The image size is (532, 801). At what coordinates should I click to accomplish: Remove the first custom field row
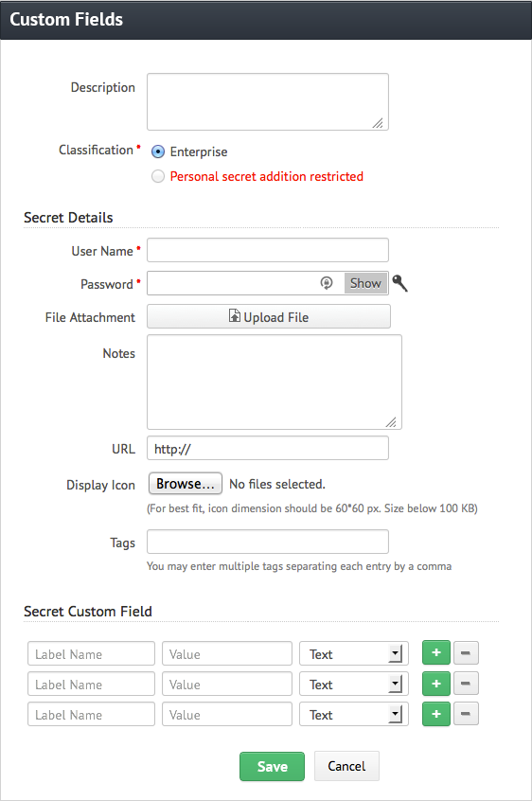point(466,653)
